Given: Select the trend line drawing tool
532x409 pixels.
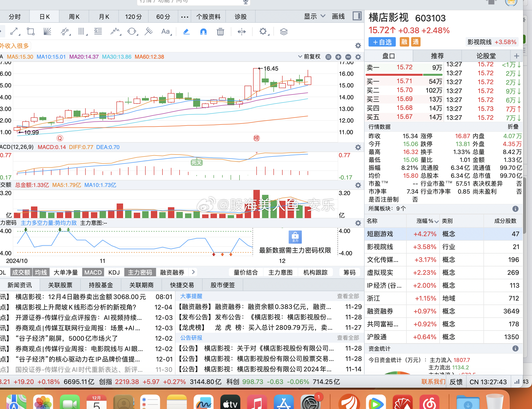Looking at the screenshot, I should (15, 31).
